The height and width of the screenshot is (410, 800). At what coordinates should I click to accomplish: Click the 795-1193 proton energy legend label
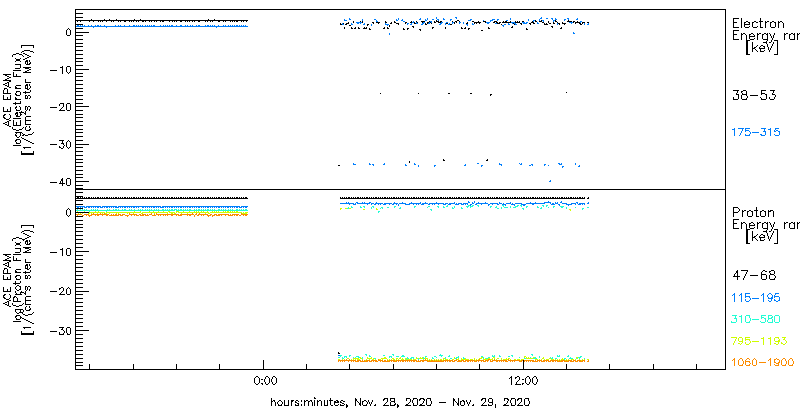click(759, 341)
